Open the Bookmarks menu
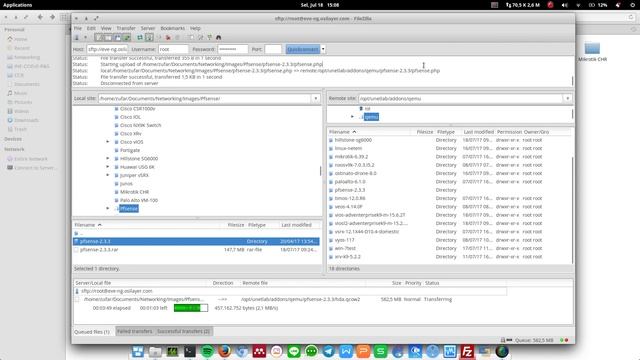640x360 pixels. point(172,28)
